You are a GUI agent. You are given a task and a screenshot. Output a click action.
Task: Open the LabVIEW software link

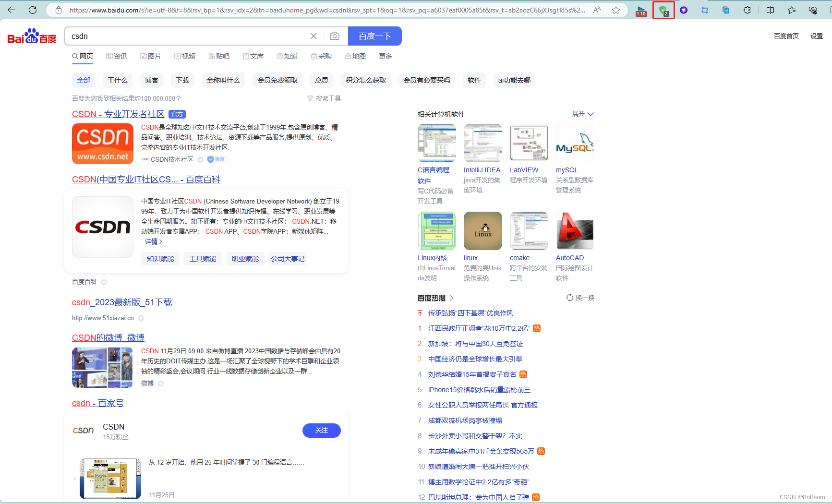tap(524, 170)
